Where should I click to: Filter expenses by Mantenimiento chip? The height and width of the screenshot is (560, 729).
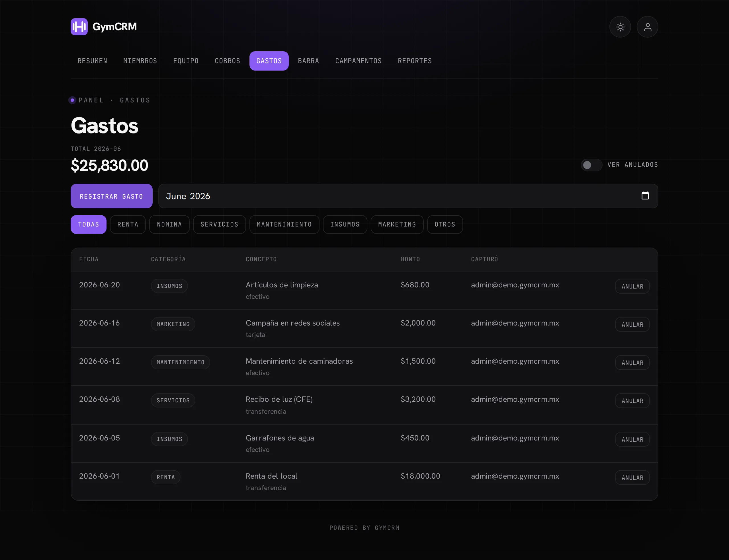284,224
